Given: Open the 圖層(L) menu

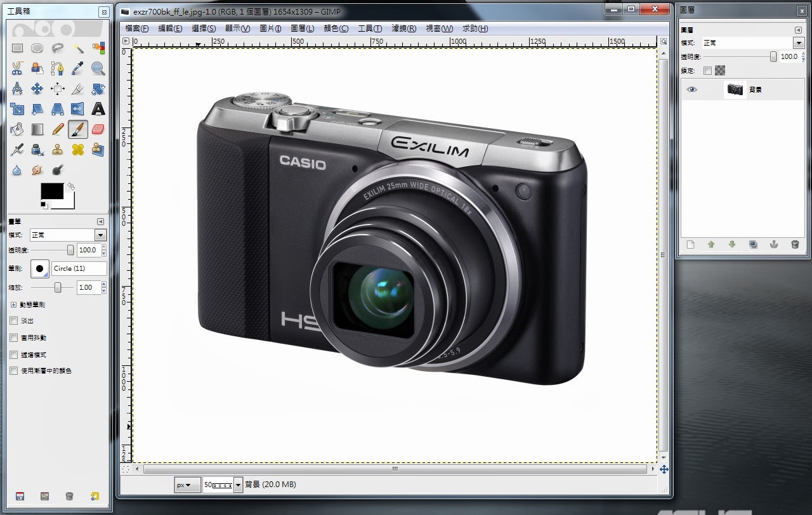Looking at the screenshot, I should coord(303,29).
